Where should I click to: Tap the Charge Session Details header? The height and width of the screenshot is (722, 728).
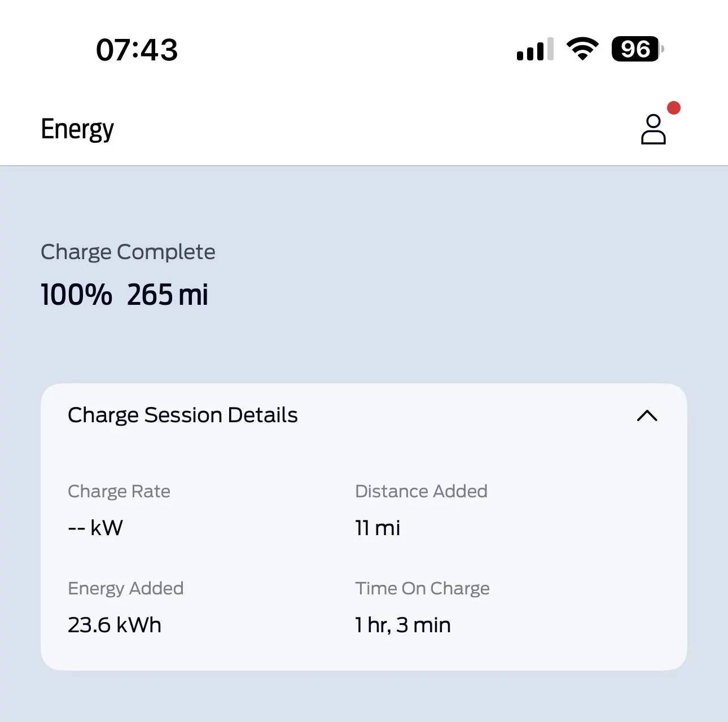(x=182, y=415)
